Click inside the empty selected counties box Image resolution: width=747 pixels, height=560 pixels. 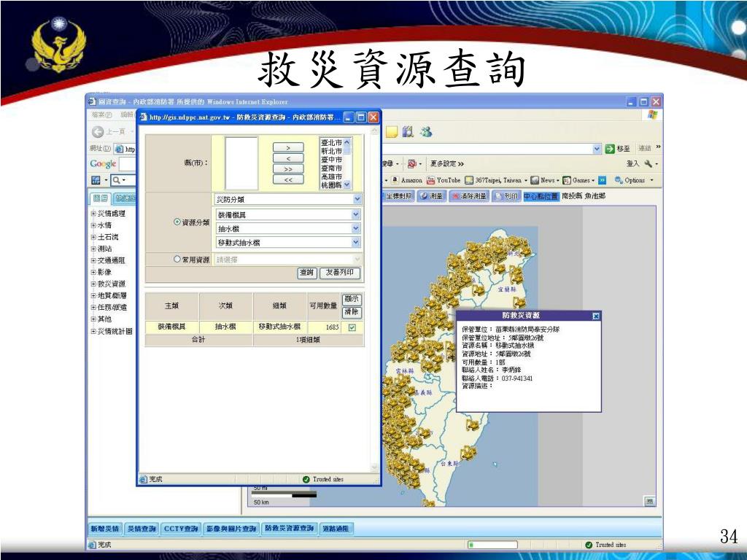pos(241,163)
